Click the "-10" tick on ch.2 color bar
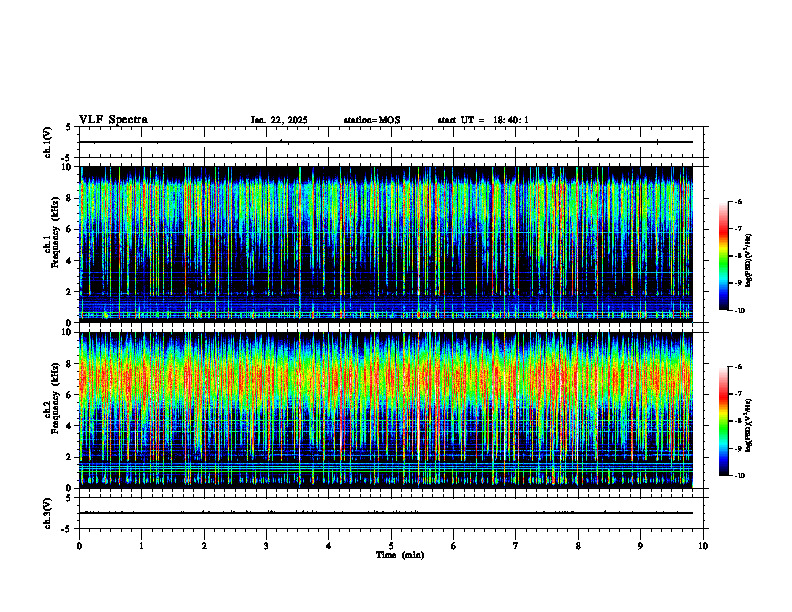This screenshot has width=792, height=612. tap(740, 476)
